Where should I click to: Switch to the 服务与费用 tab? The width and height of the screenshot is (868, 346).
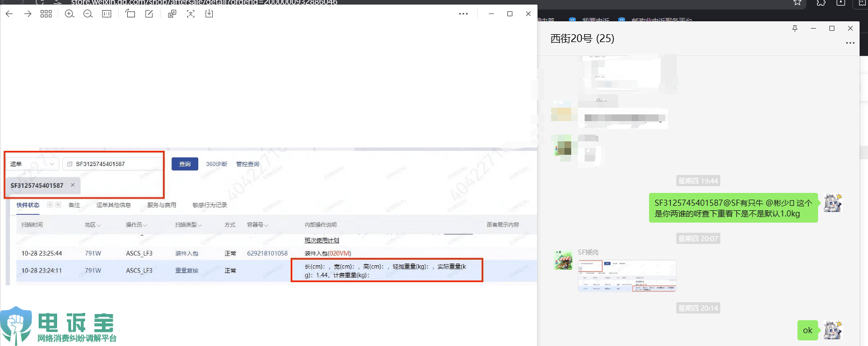pyautogui.click(x=162, y=205)
